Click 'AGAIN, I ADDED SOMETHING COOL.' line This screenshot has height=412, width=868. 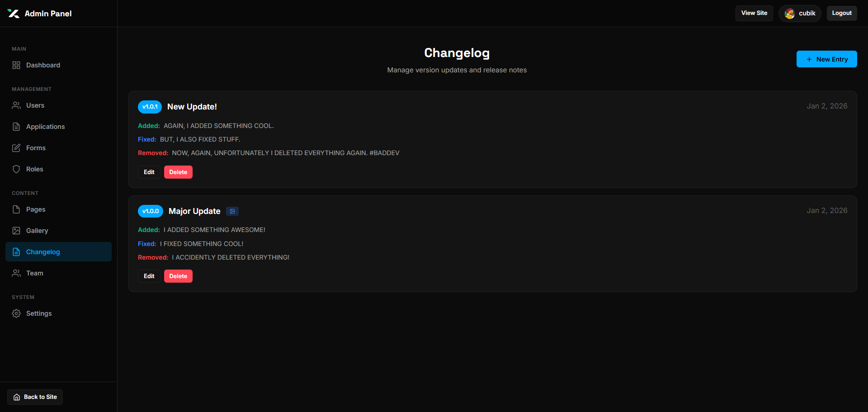[x=219, y=126]
